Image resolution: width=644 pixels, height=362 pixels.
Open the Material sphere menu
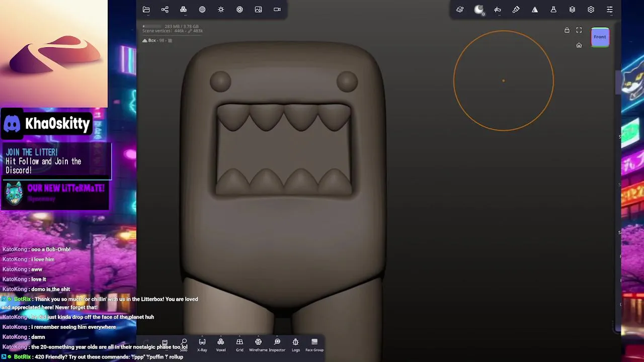(202, 10)
